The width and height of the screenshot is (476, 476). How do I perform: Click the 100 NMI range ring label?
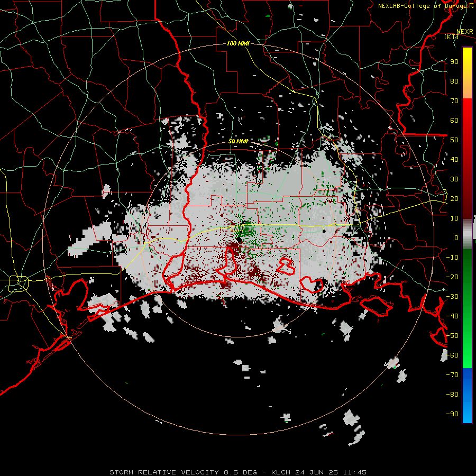click(x=238, y=43)
